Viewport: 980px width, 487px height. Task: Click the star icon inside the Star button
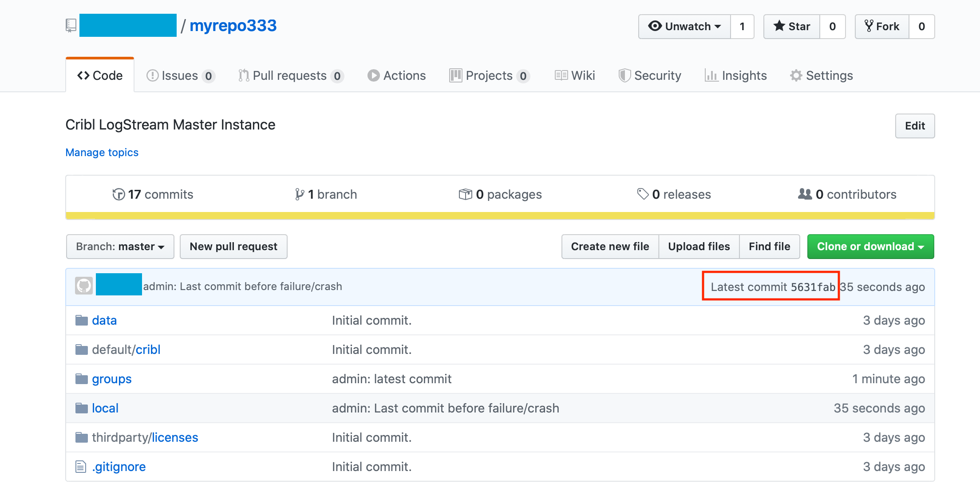point(779,26)
